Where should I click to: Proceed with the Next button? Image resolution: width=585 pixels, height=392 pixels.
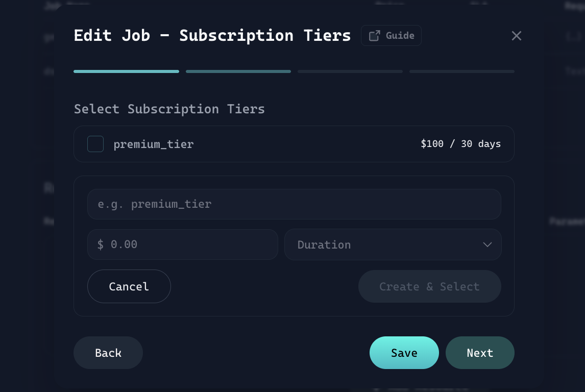pos(480,353)
